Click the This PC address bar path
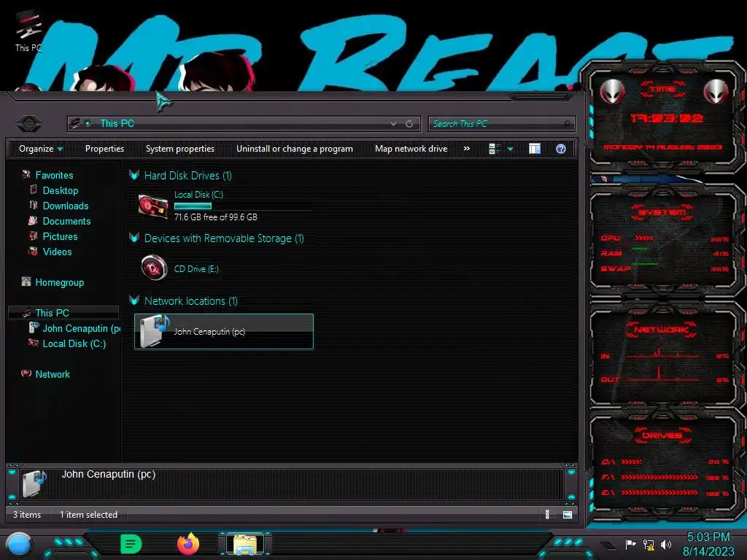The height and width of the screenshot is (560, 747). click(x=117, y=123)
